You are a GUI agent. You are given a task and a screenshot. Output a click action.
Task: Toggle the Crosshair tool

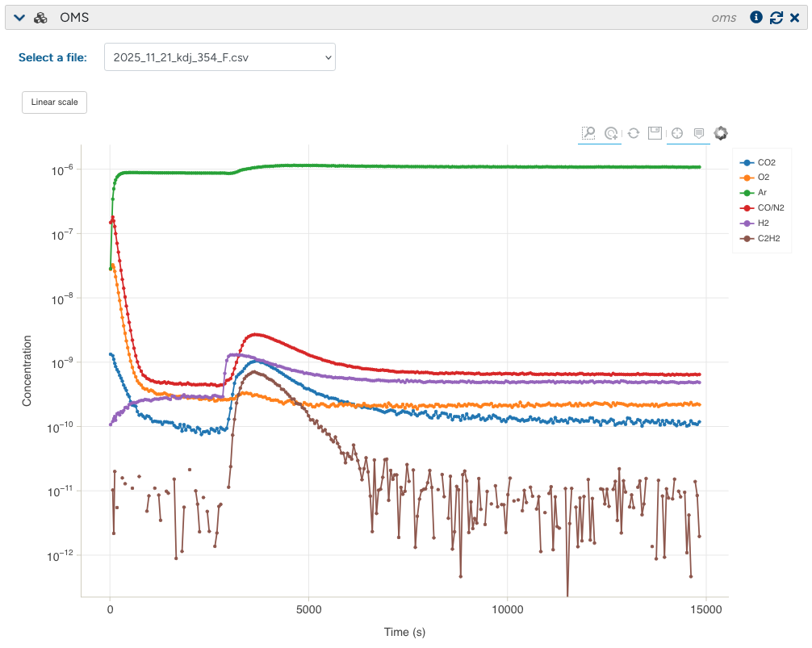tap(677, 133)
